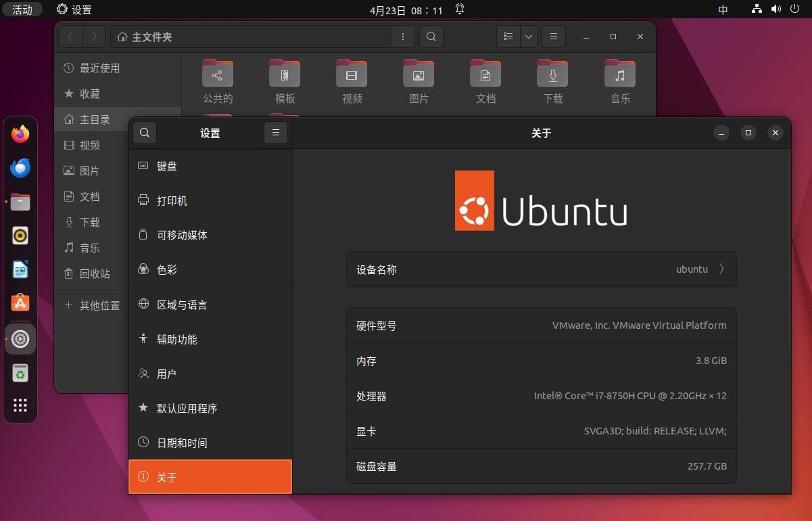This screenshot has width=812, height=521.
Task: Click the search icon in Files toolbar
Action: pyautogui.click(x=431, y=37)
